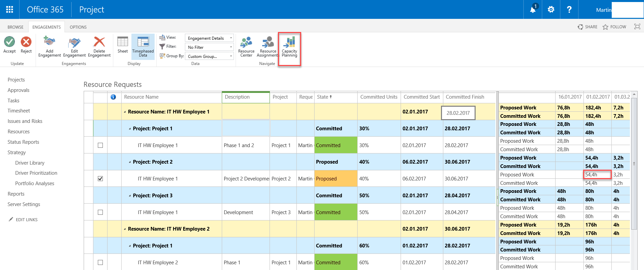The width and height of the screenshot is (644, 270).
Task: Uncheck the Project 2 Proposed row checkbox
Action: pyautogui.click(x=100, y=179)
